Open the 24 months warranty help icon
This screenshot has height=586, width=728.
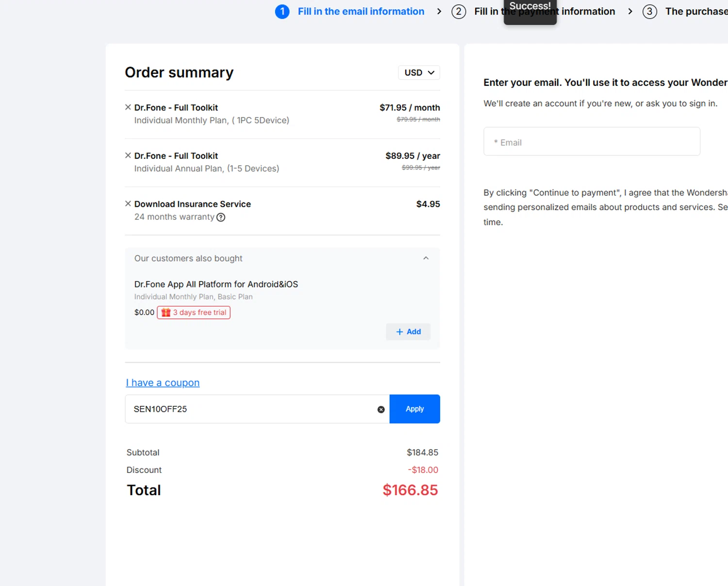click(221, 217)
